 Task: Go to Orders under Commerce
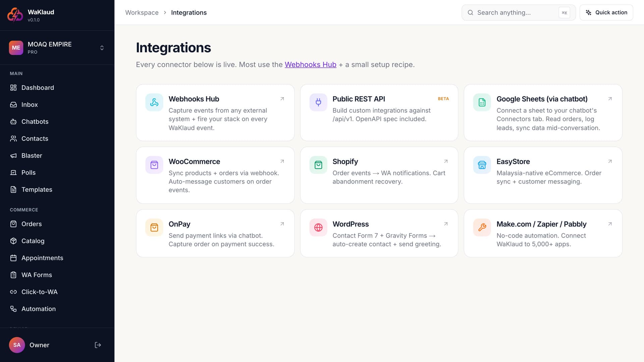click(57, 224)
